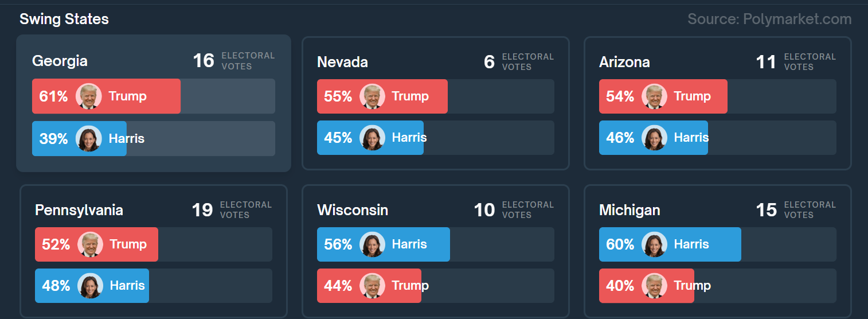The height and width of the screenshot is (319, 868).
Task: Select Harris's portrait icon under Nevada
Action: (x=373, y=138)
